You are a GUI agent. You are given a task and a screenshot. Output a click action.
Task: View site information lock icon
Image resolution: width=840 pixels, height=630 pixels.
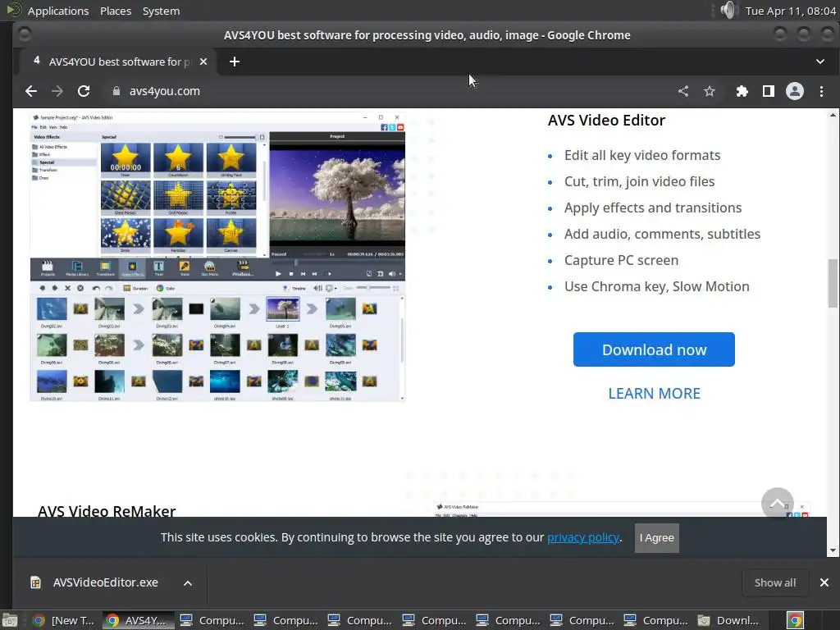tap(116, 91)
